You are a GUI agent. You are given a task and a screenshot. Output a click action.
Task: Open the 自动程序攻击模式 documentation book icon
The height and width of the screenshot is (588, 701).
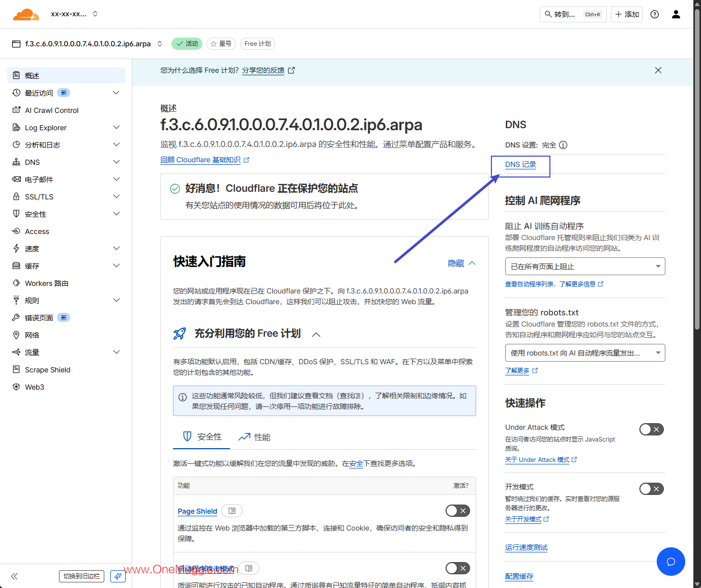pos(249,568)
